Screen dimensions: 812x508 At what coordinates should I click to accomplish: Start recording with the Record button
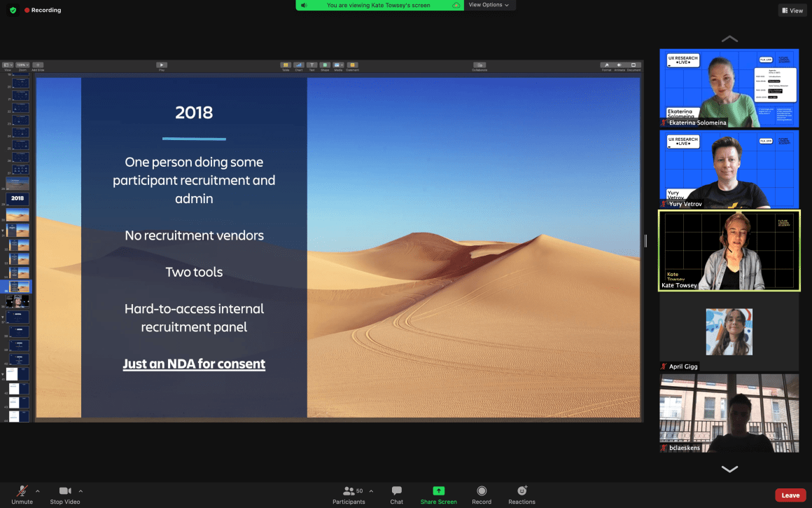click(482, 495)
